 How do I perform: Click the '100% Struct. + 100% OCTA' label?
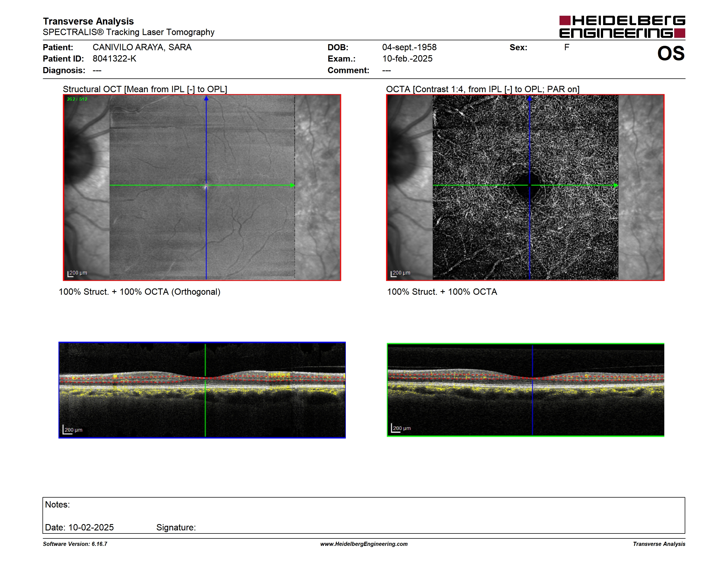(442, 292)
